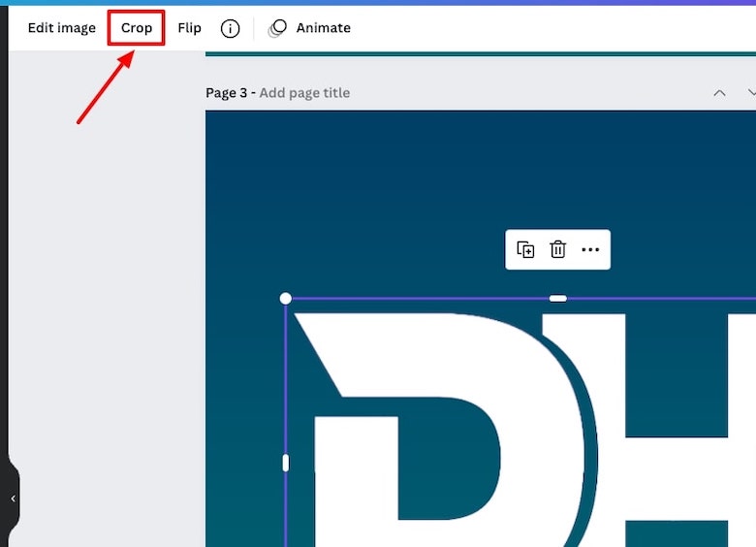Screen dimensions: 756x547
Task: Click the left-side resize handle
Action: pos(285,463)
